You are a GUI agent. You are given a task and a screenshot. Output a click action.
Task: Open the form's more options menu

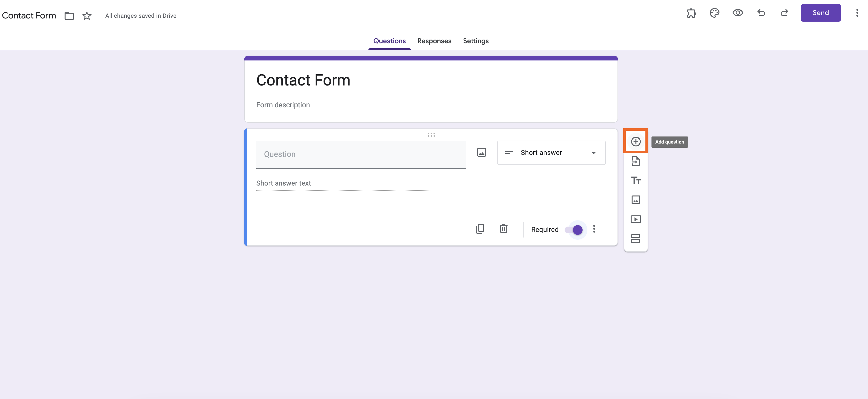tap(857, 13)
